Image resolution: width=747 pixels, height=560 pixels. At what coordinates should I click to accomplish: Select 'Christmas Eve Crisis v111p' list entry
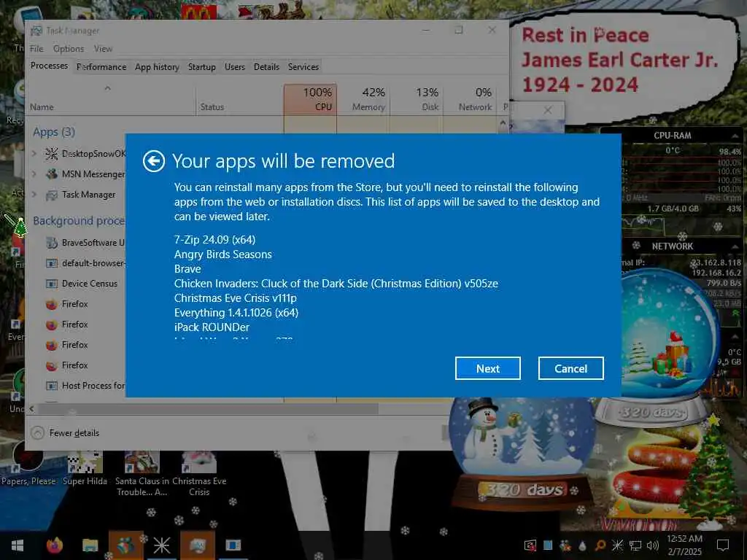coord(236,298)
